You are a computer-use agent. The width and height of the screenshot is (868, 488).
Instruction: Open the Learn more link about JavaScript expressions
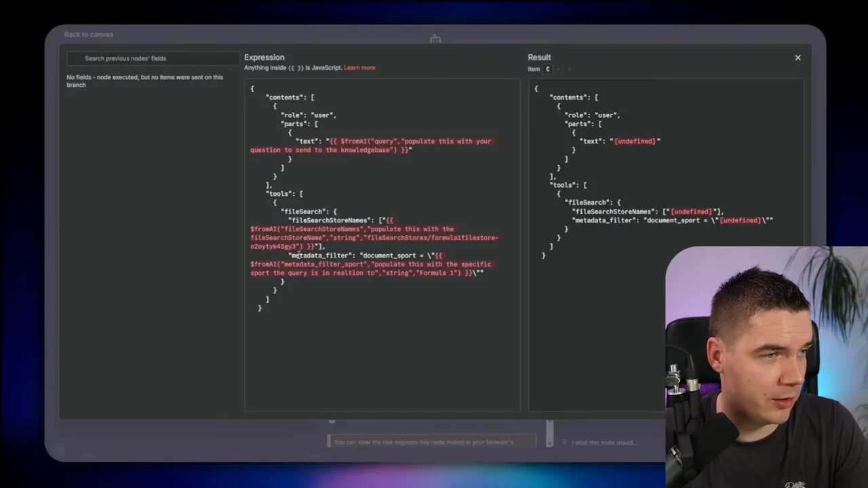click(x=359, y=67)
